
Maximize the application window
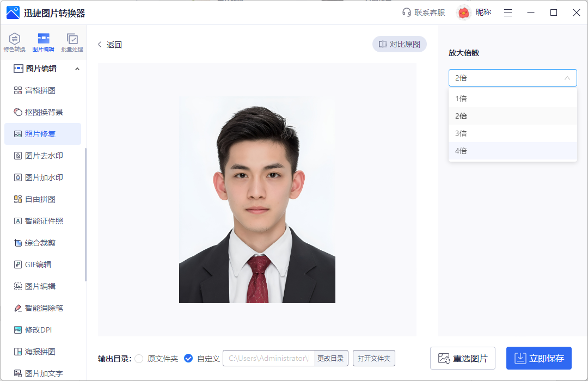tap(554, 13)
